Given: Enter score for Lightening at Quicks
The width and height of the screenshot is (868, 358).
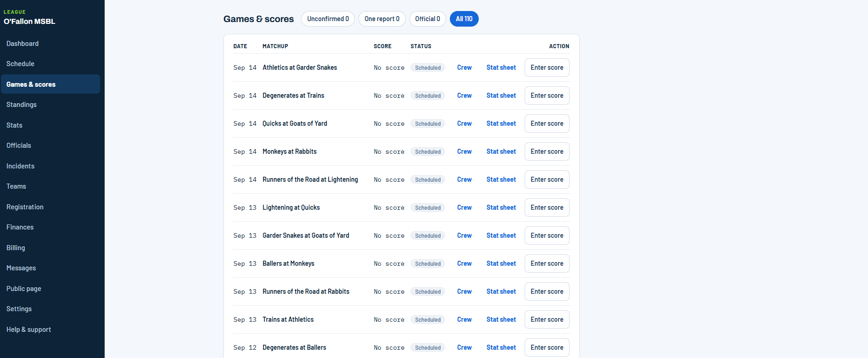Looking at the screenshot, I should tap(547, 207).
